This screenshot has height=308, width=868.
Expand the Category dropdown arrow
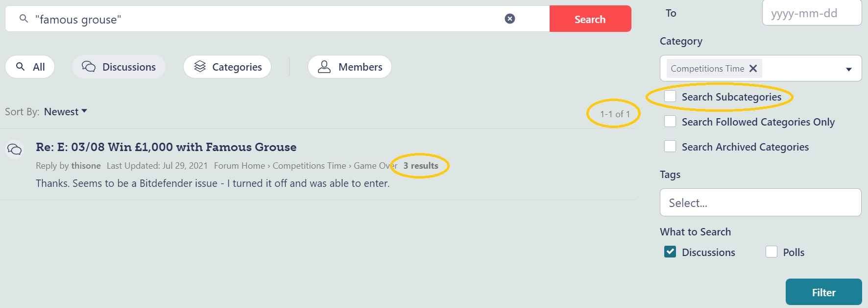pyautogui.click(x=849, y=69)
